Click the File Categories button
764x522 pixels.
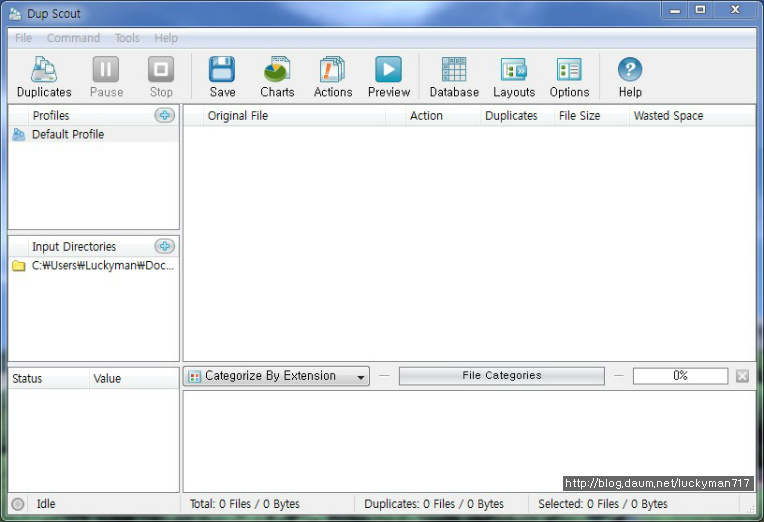pos(502,376)
